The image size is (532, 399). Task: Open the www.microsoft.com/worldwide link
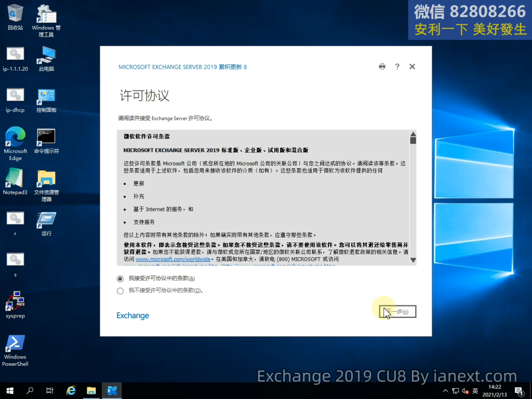(172, 259)
